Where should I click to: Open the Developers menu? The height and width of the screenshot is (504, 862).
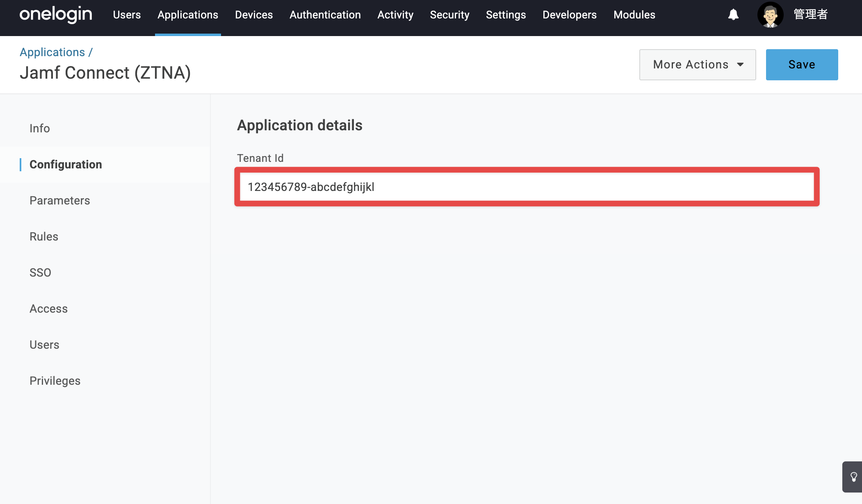pos(570,15)
